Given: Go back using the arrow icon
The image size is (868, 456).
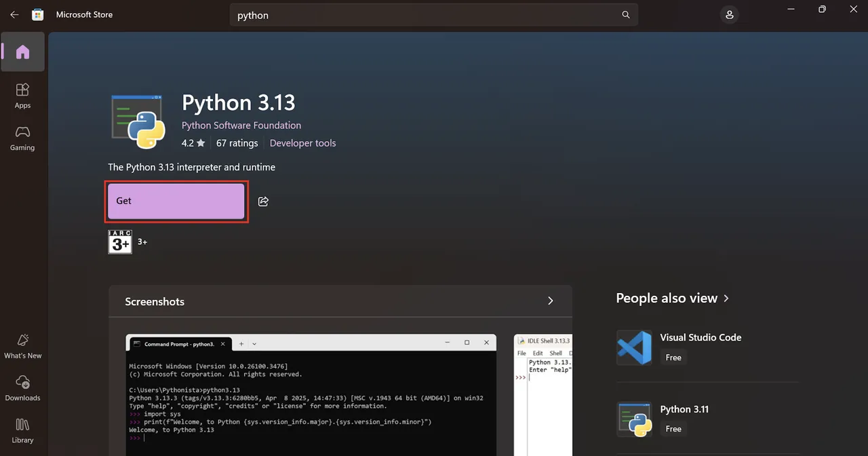Looking at the screenshot, I should point(14,14).
